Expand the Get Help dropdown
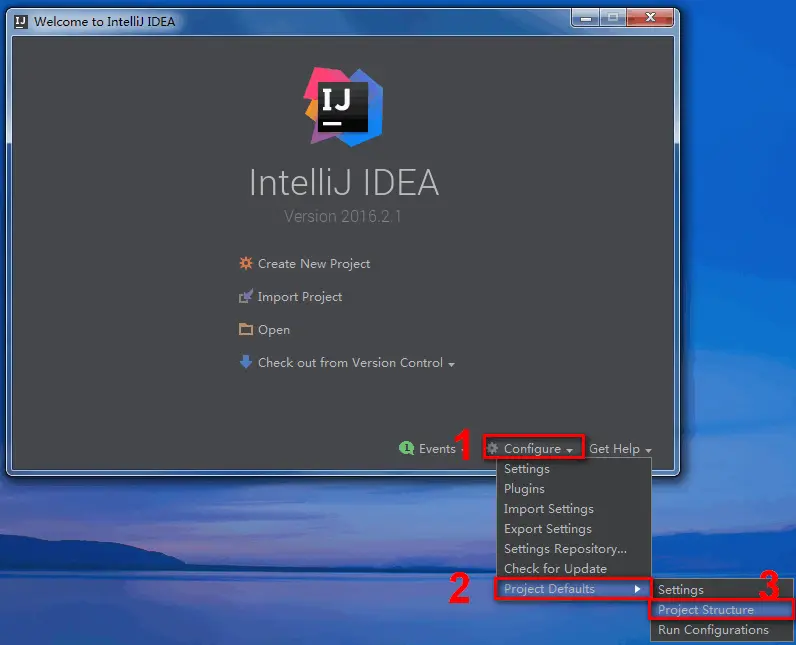Viewport: 796px width, 645px height. coord(620,449)
